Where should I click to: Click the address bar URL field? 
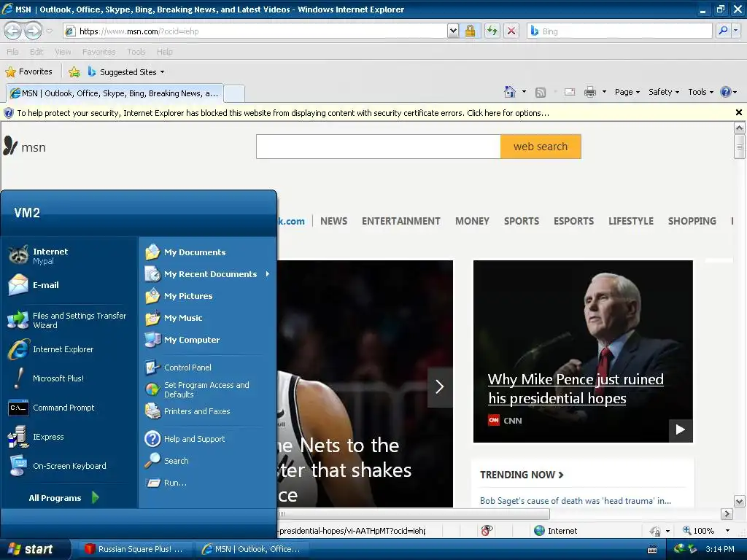[x=256, y=31]
